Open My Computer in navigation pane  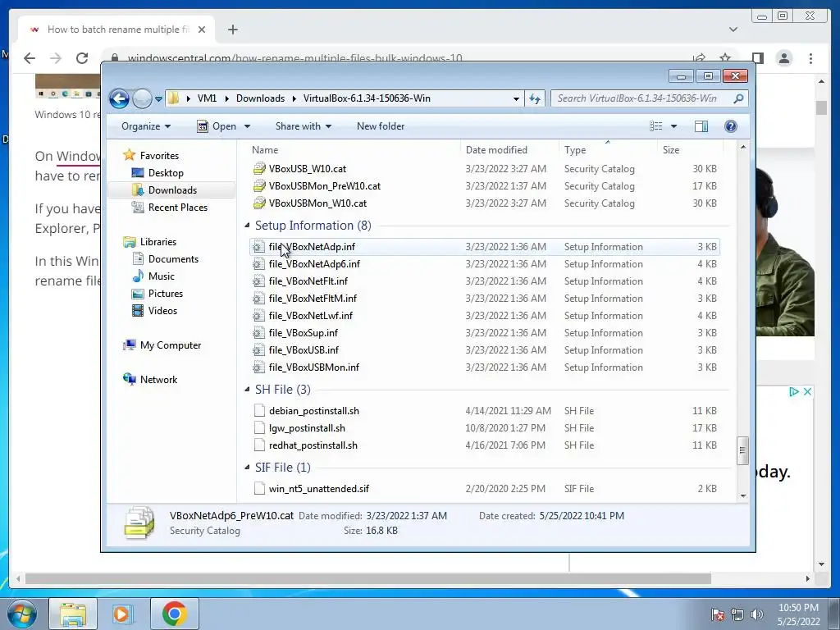pyautogui.click(x=171, y=345)
